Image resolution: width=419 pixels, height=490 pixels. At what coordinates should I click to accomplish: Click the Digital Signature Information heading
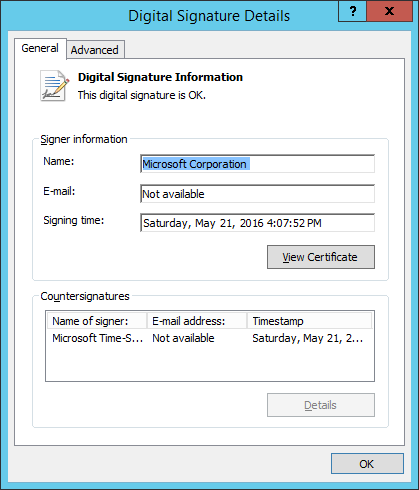pyautogui.click(x=160, y=77)
